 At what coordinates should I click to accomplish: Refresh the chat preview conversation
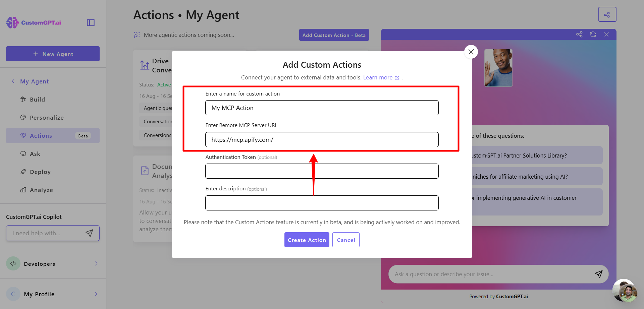click(593, 34)
